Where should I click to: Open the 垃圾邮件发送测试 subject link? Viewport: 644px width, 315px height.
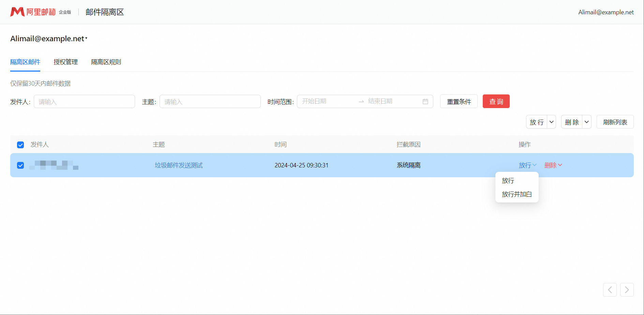pos(179,165)
